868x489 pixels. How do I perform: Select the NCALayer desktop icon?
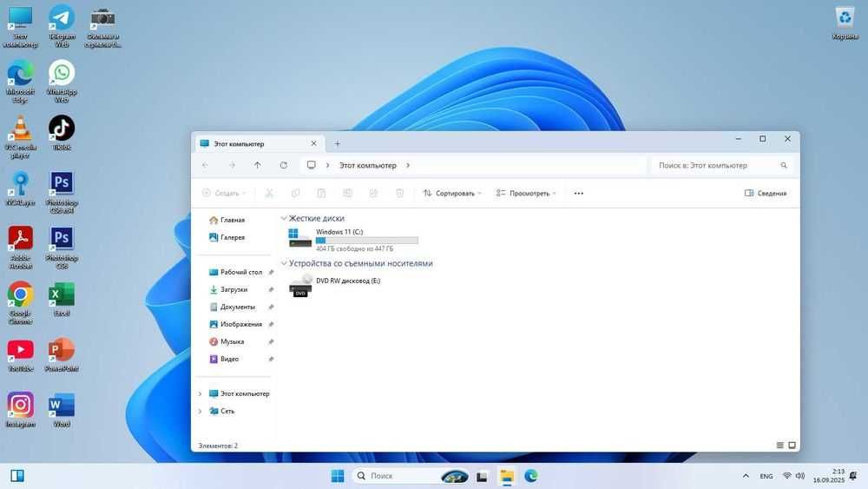pos(21,188)
